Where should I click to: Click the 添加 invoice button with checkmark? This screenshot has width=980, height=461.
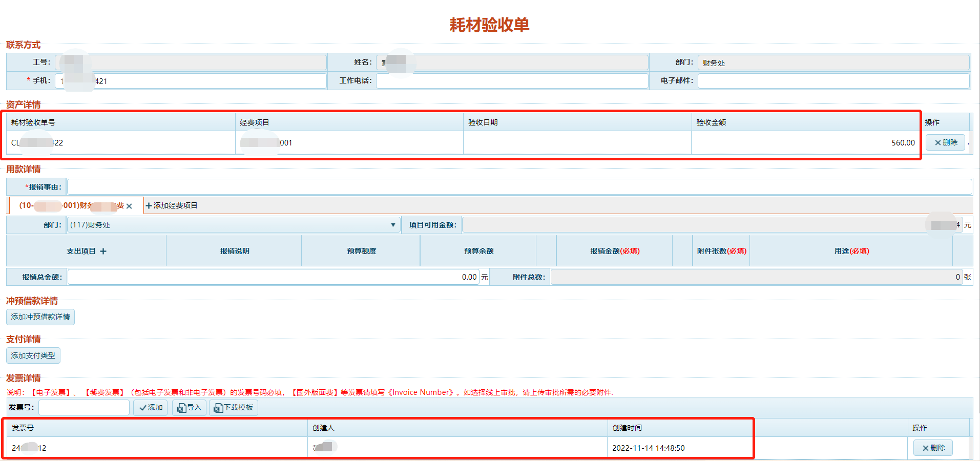(x=151, y=407)
